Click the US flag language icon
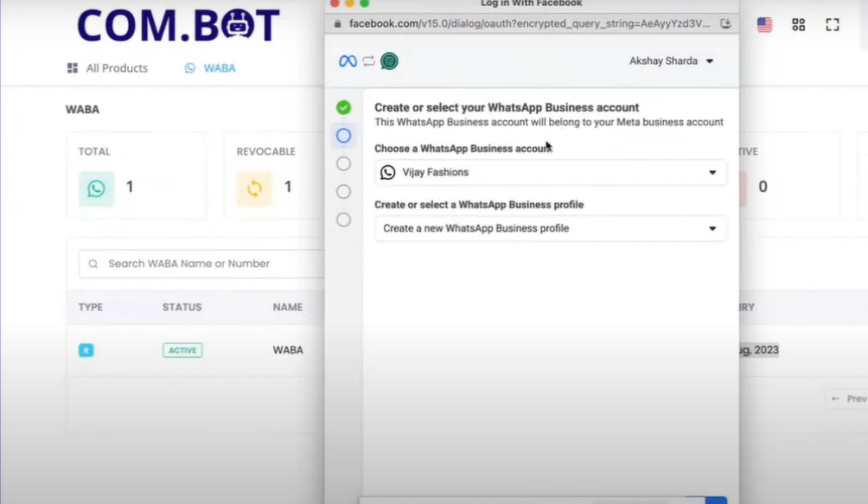The width and height of the screenshot is (868, 504). click(x=764, y=25)
